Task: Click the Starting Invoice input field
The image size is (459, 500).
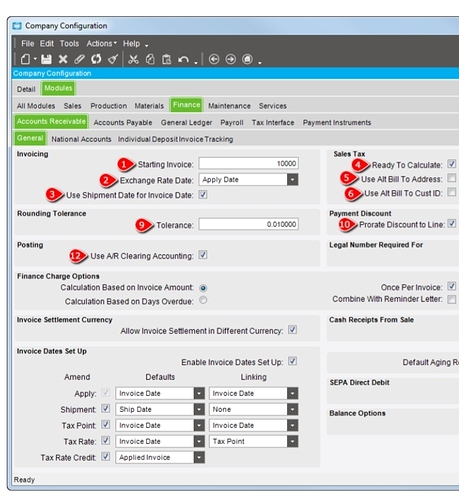Action: coord(248,164)
